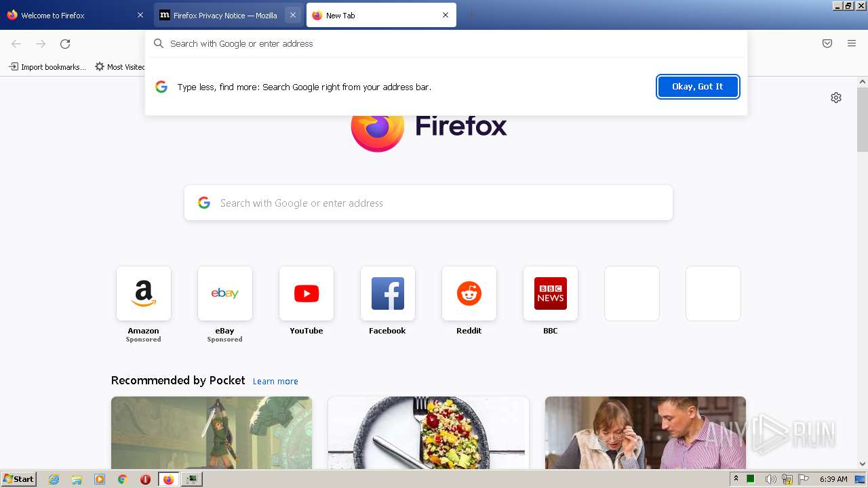
Task: Click the Reload page icon
Action: click(x=65, y=44)
